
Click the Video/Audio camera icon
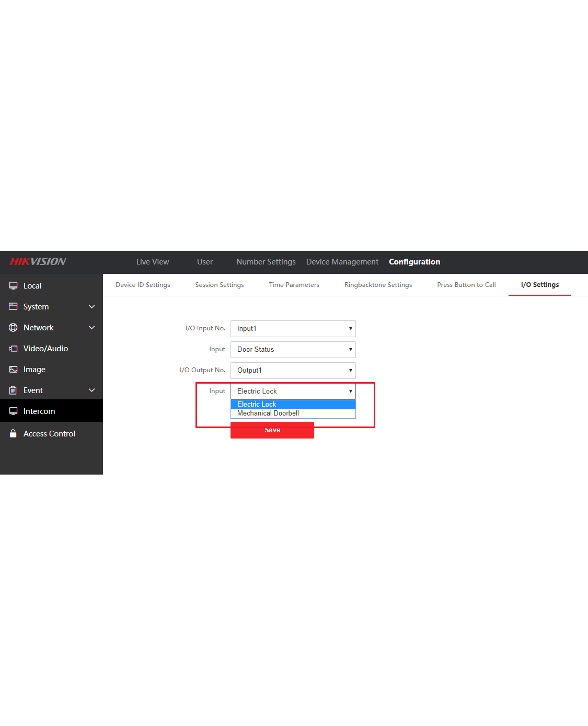pyautogui.click(x=14, y=349)
